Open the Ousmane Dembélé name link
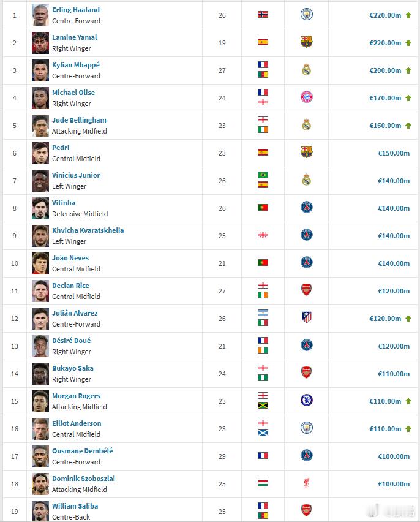 [83, 451]
